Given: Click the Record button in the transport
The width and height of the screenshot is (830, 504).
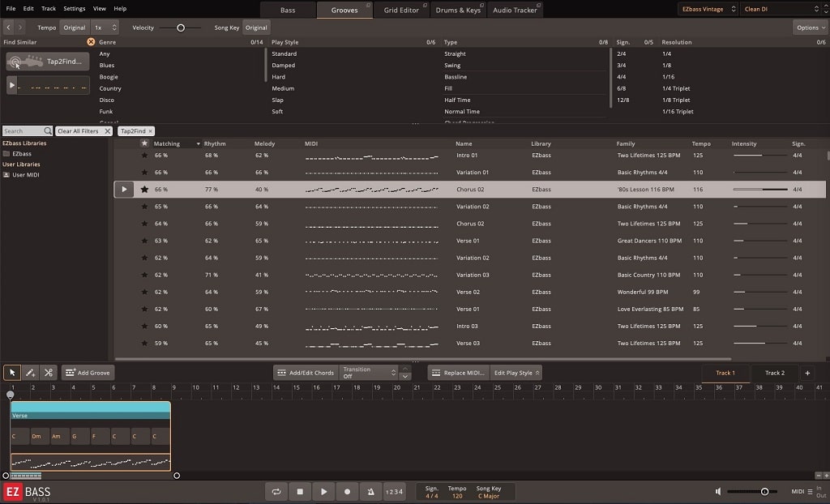Looking at the screenshot, I should click(x=347, y=491).
